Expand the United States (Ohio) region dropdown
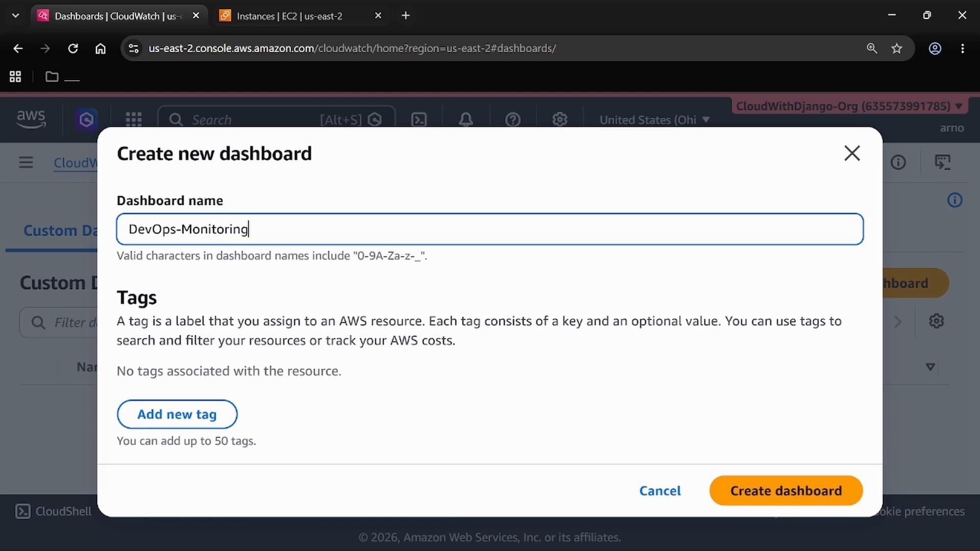Screen dimensions: 980x551 [654, 120]
